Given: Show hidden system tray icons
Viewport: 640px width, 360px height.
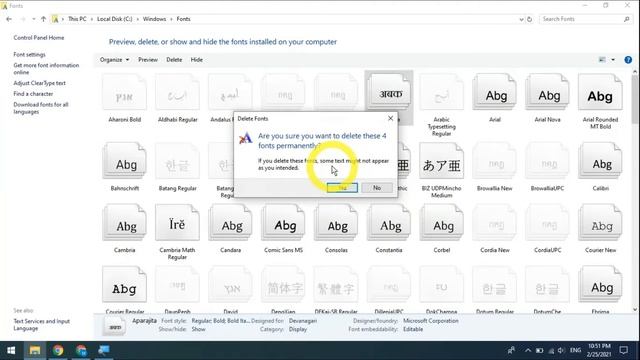Looking at the screenshot, I should tap(528, 350).
